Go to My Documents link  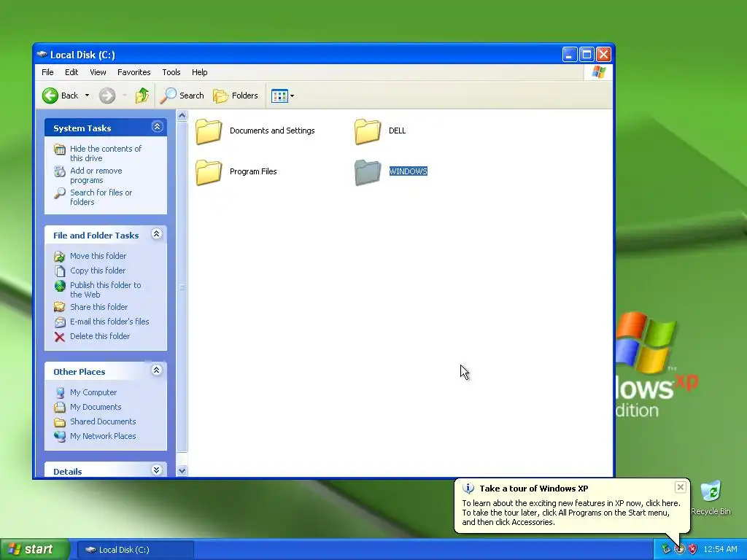click(x=96, y=407)
